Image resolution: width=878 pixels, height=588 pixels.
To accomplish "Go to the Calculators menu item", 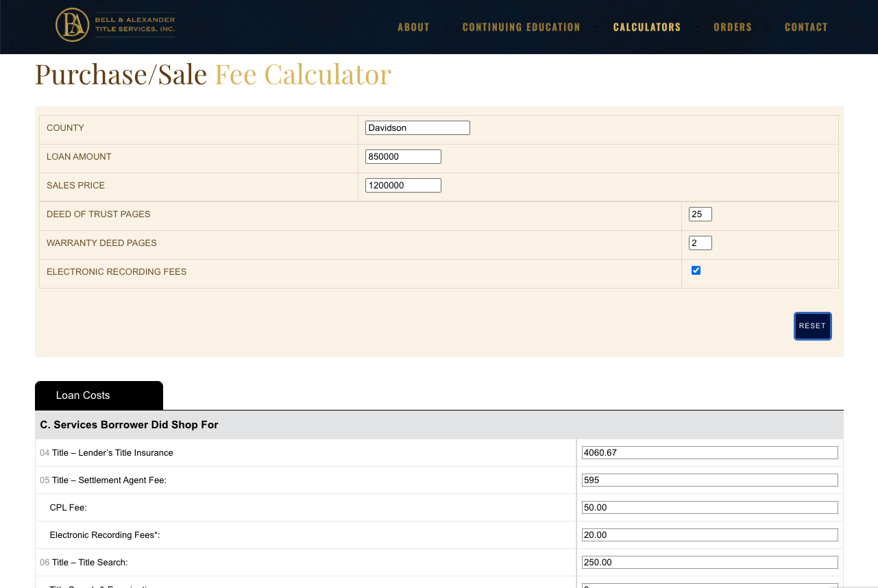I will point(647,27).
